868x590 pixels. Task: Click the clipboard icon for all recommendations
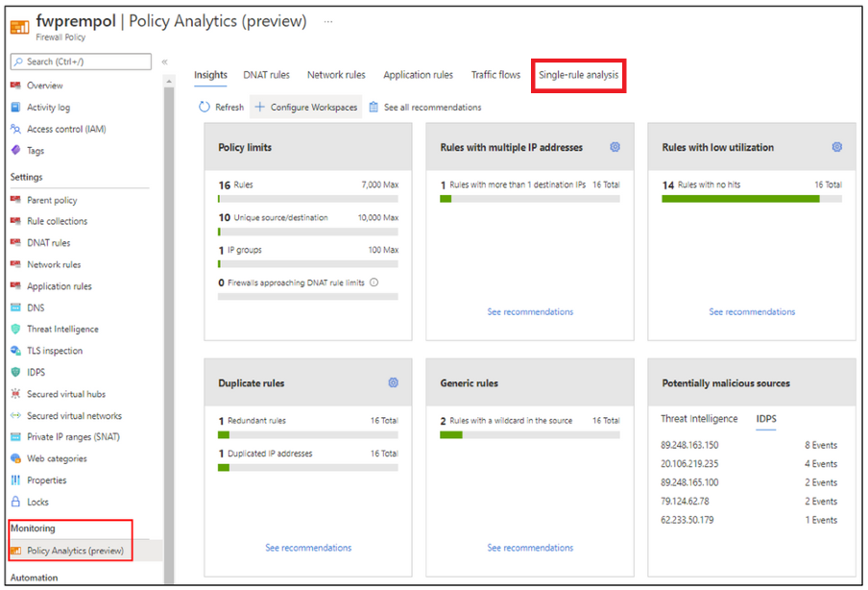(x=374, y=107)
